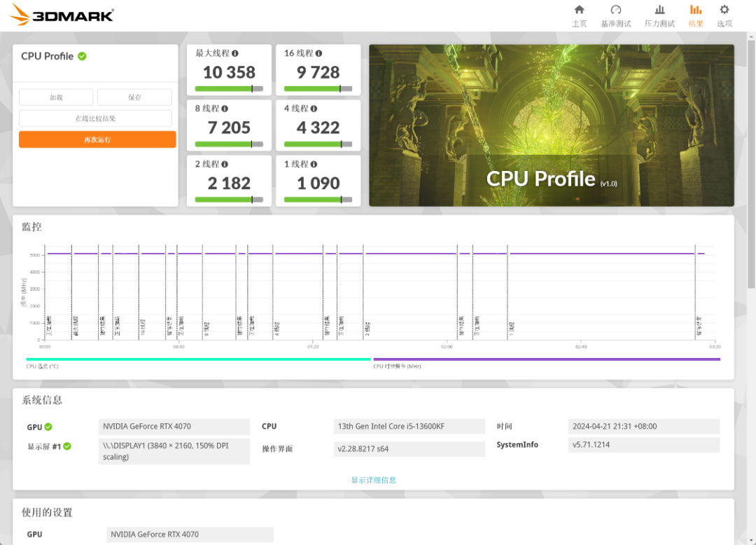Click info icon beside 最大线程
The image size is (756, 545).
[x=234, y=53]
